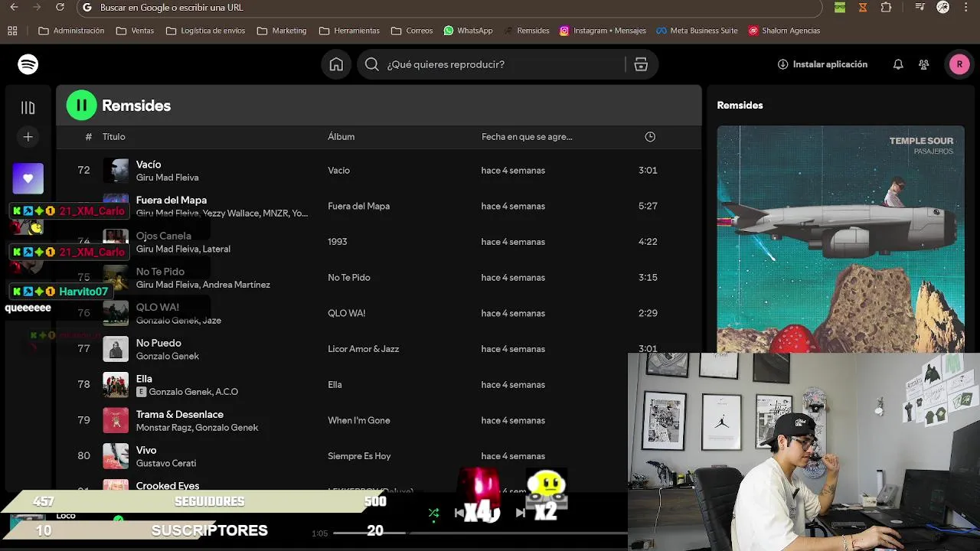
Task: Open the Chrome three-dot menu
Action: [967, 7]
